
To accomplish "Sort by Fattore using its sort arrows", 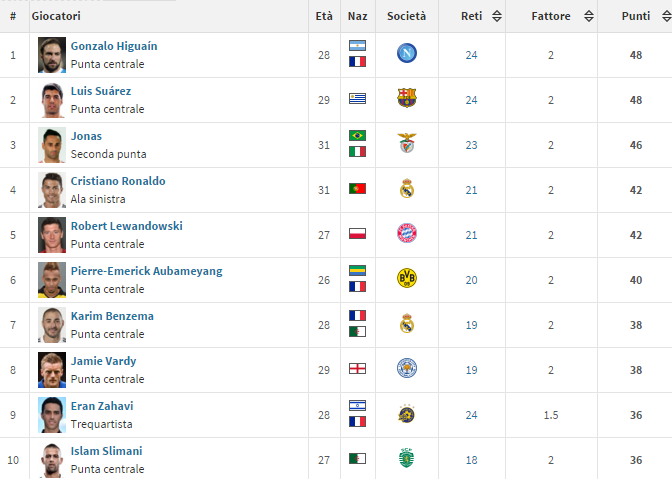I will (x=589, y=16).
